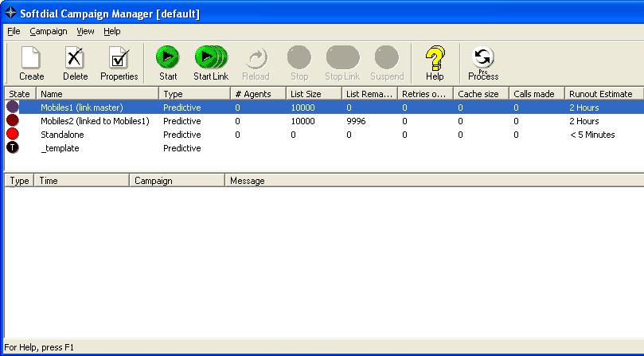The height and width of the screenshot is (356, 644).
Task: Click the Calls made column header
Action: click(537, 94)
